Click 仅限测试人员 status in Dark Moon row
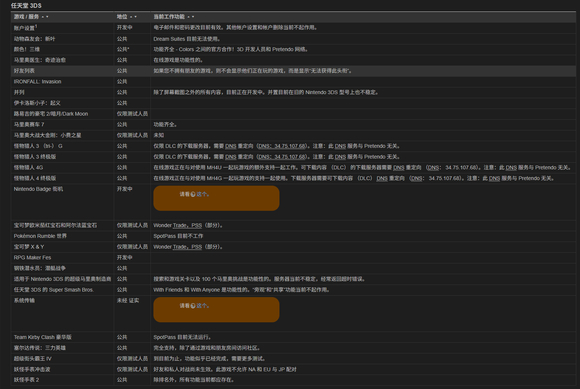The width and height of the screenshot is (580, 389). [132, 114]
